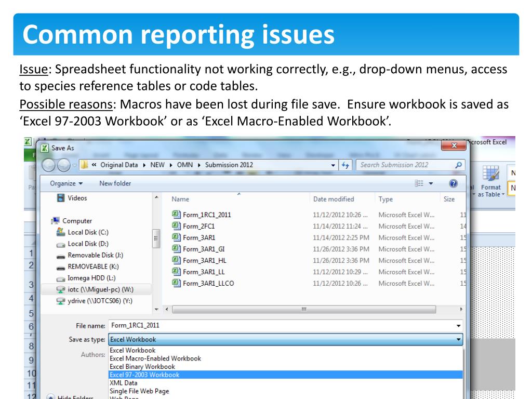Image resolution: width=532 pixels, height=399 pixels.
Task: Click navigation pane scroll down arrow
Action: pyautogui.click(x=156, y=309)
